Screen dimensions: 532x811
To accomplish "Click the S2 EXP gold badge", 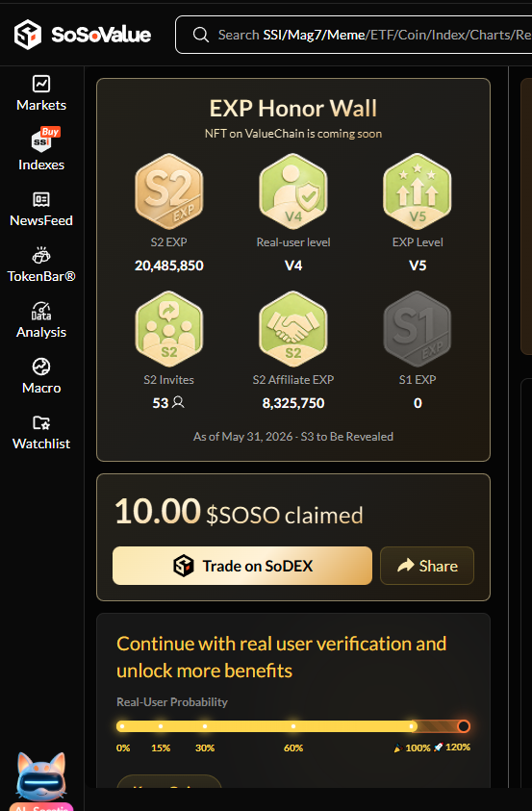I will pyautogui.click(x=169, y=191).
